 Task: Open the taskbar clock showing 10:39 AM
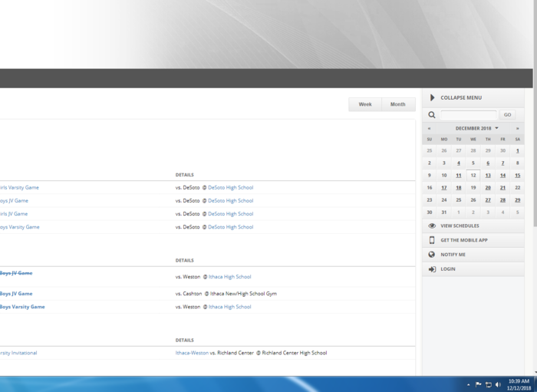[519, 384]
